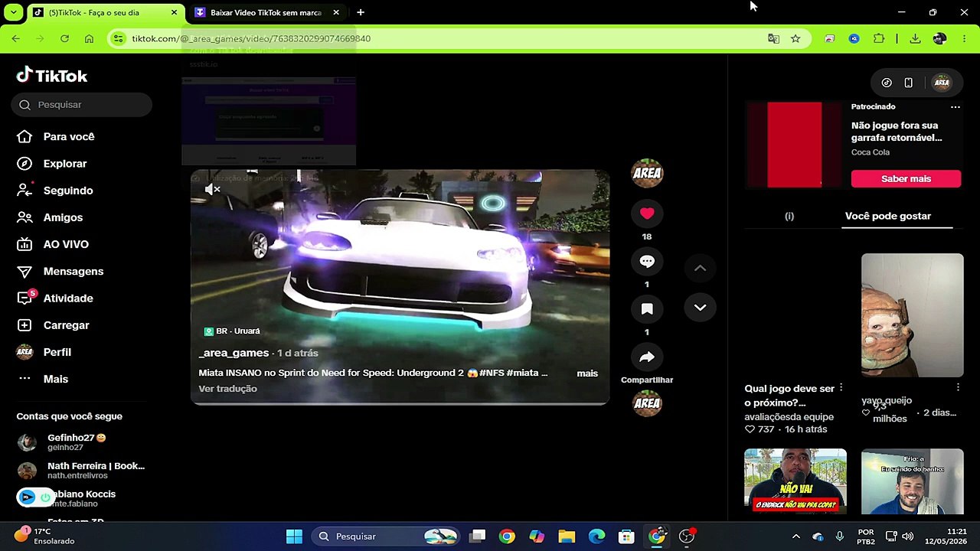
Task: Open options for the yavo_queijo video
Action: coord(958,388)
